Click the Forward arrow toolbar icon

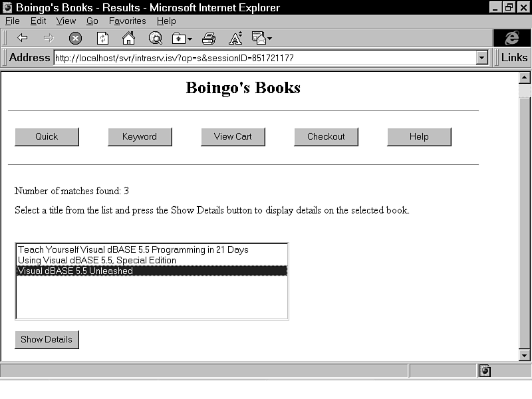[x=49, y=38]
